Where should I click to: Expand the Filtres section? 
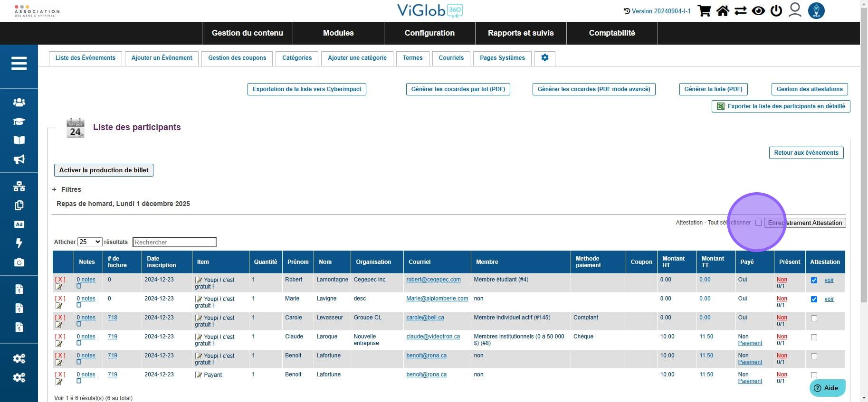(x=67, y=189)
